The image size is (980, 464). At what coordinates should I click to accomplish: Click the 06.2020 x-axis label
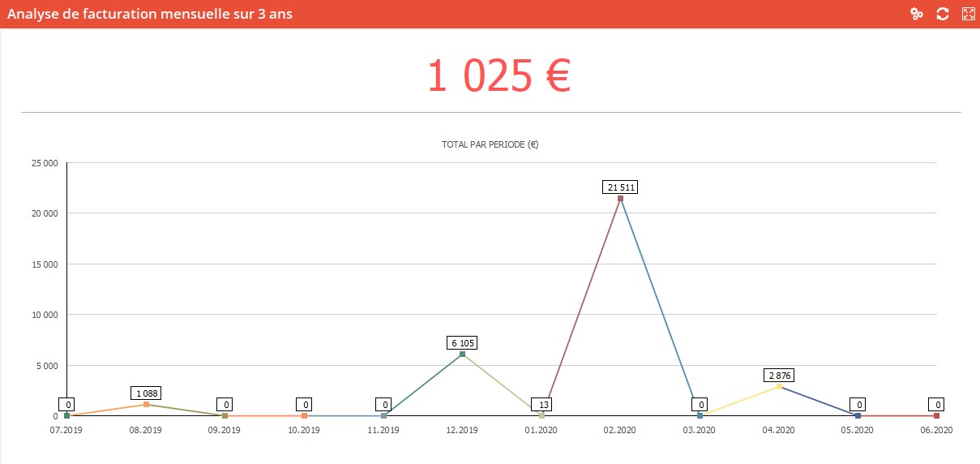point(936,430)
